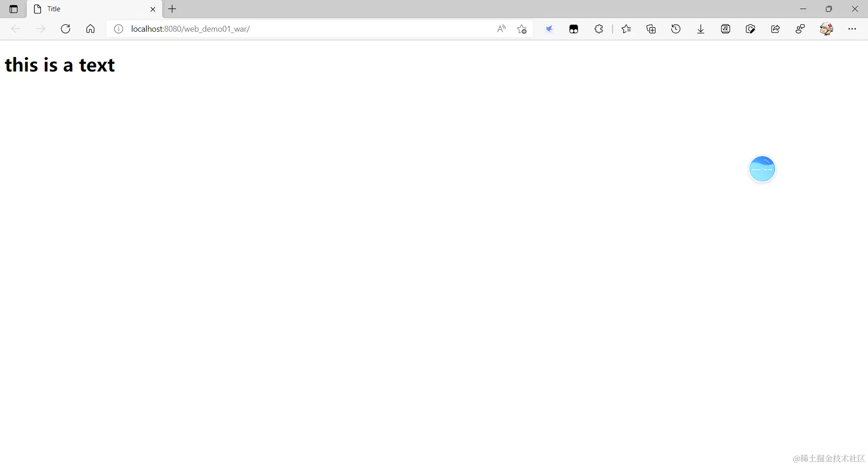Image resolution: width=868 pixels, height=466 pixels.
Task: Close the Title tab
Action: pos(153,9)
